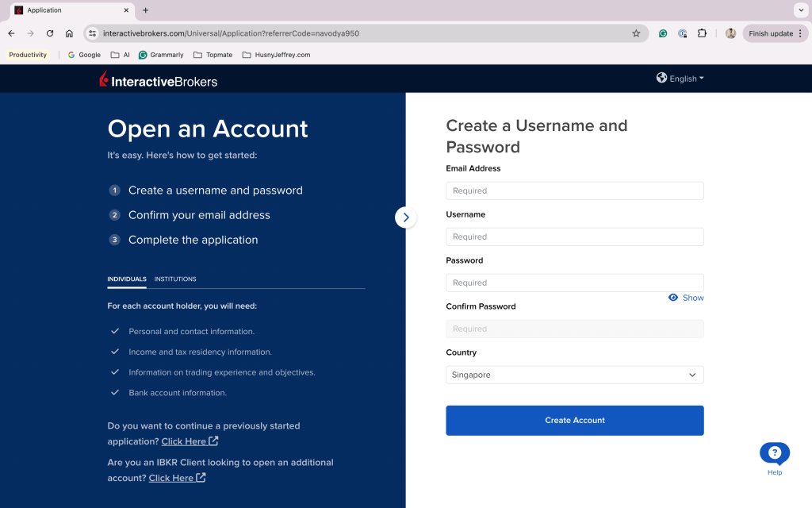Focus the Email Address input field

pos(574,190)
